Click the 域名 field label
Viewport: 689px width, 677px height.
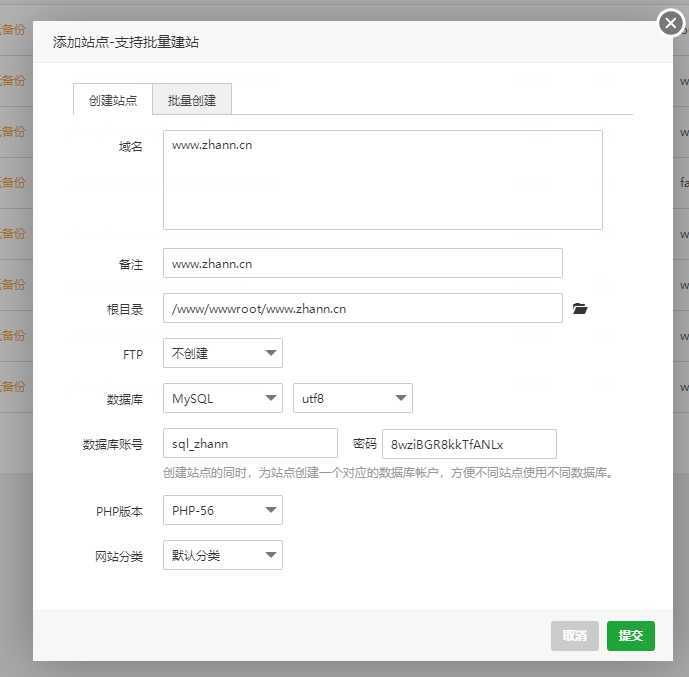(x=131, y=146)
